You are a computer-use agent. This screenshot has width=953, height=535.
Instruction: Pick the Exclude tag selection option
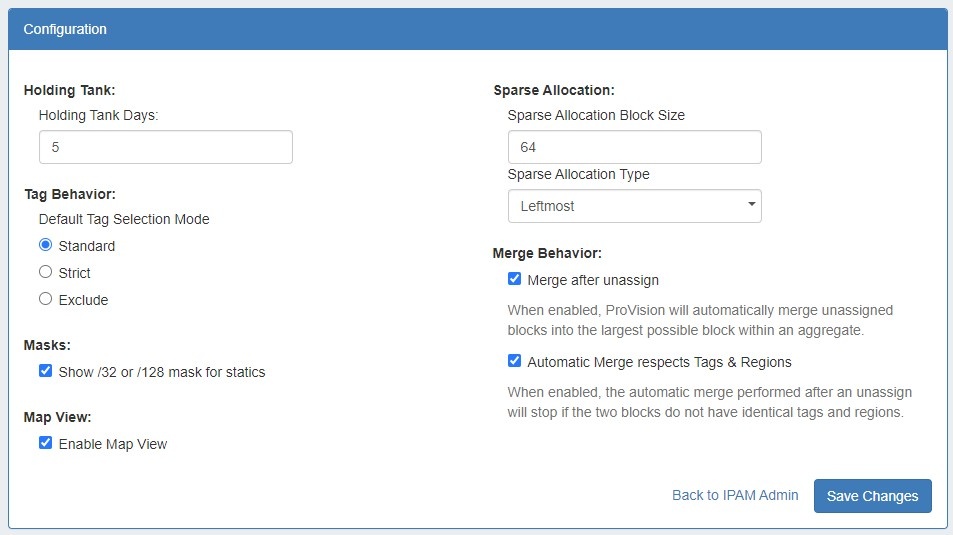click(x=45, y=299)
